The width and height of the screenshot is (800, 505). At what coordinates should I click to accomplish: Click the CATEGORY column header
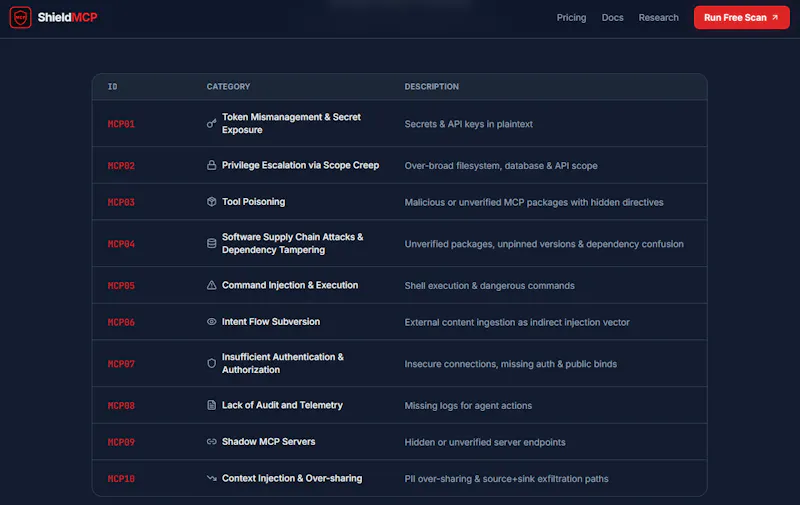[x=228, y=87]
